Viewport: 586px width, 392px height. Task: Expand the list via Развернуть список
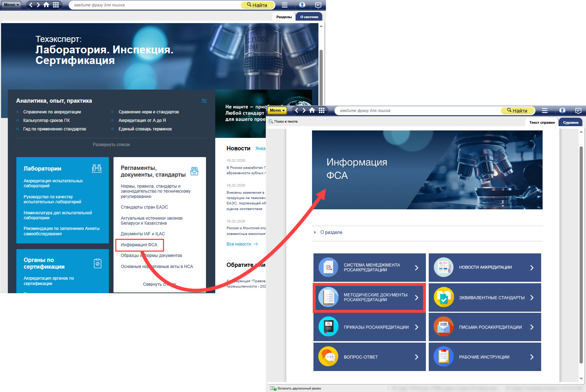pos(111,145)
